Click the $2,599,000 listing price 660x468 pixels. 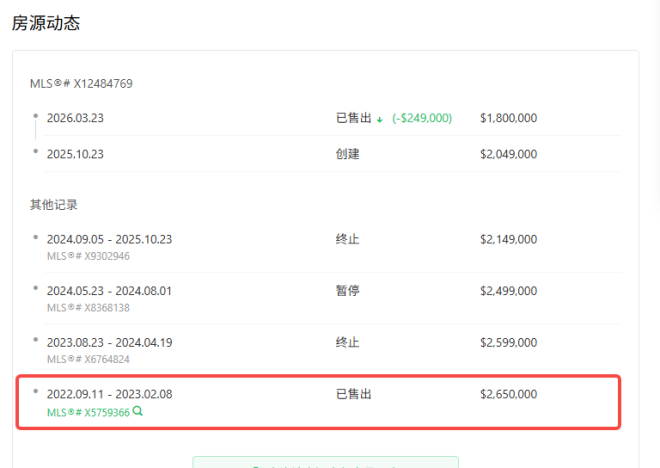tap(508, 342)
